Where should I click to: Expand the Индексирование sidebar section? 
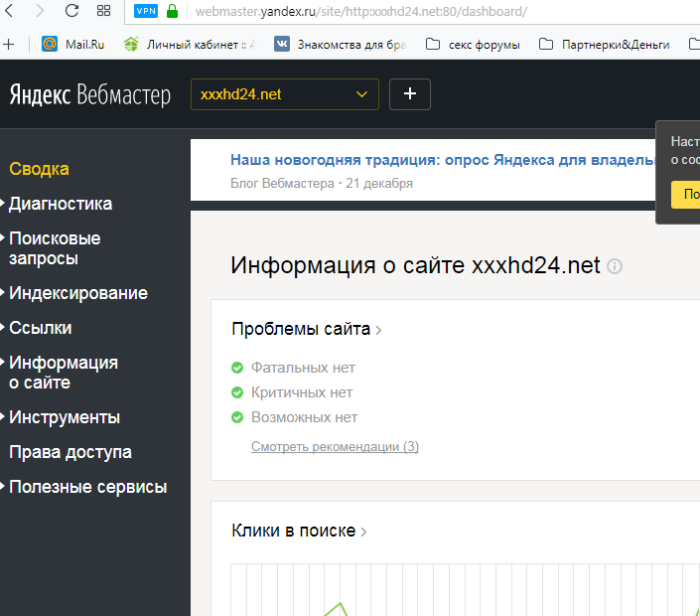click(x=77, y=293)
